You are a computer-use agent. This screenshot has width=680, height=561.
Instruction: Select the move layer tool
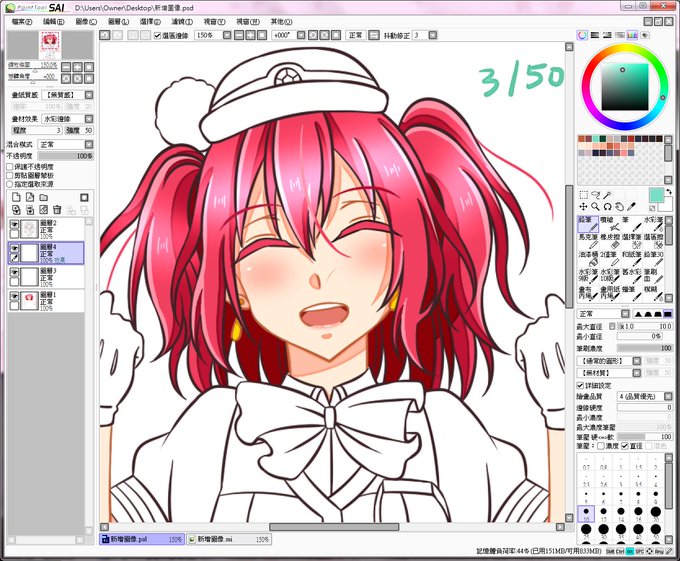(584, 207)
